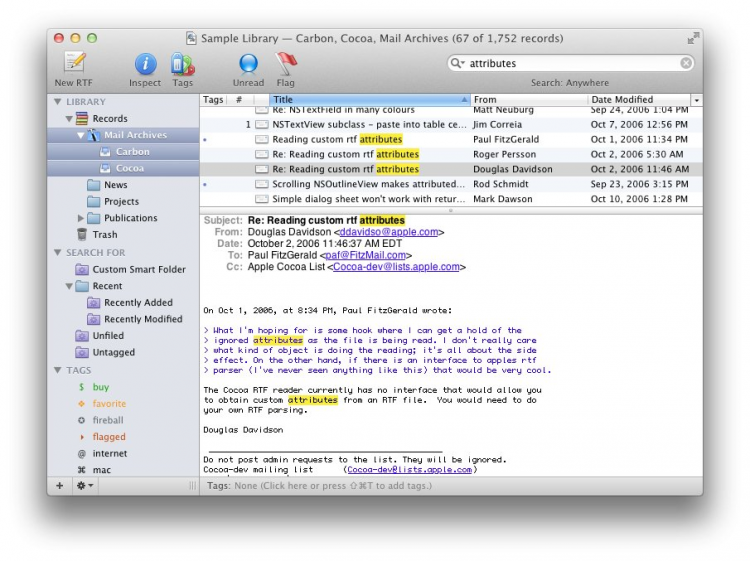The height and width of the screenshot is (561, 750).
Task: Mark the message as Unread
Action: click(248, 64)
